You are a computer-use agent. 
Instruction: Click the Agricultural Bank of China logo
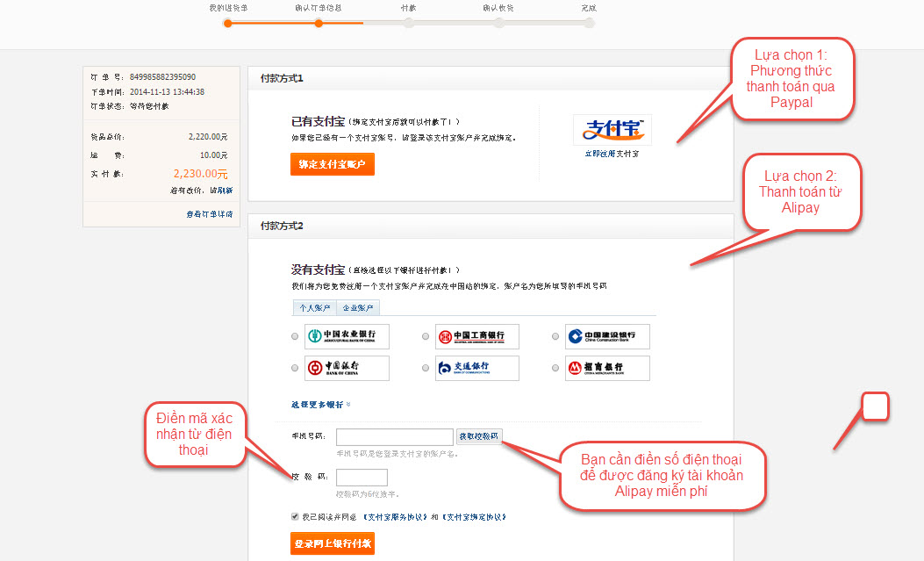click(347, 336)
